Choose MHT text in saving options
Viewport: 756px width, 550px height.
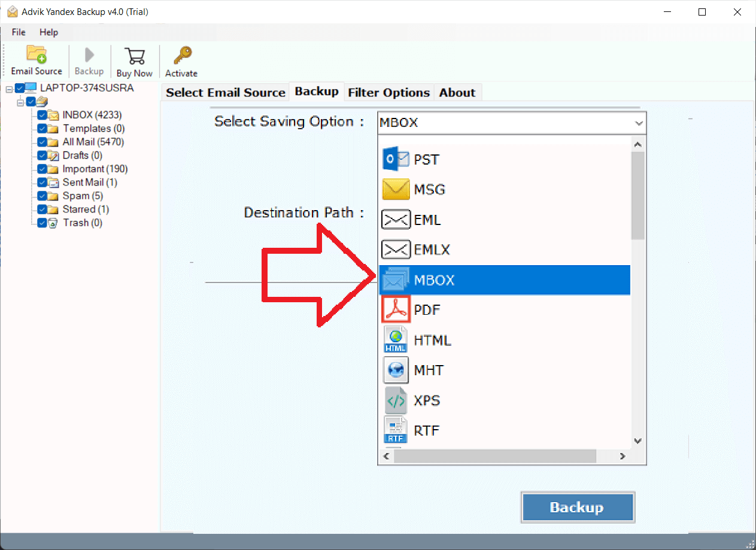click(429, 370)
